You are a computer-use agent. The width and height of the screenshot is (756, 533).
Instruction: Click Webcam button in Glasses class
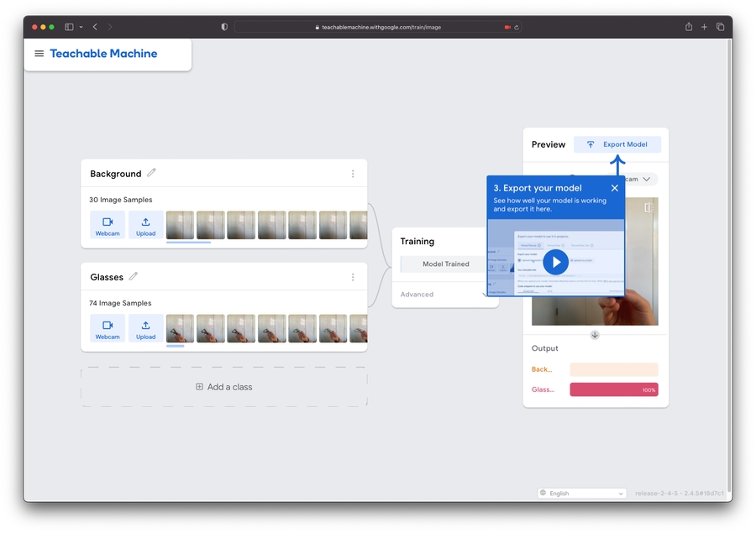coord(108,328)
